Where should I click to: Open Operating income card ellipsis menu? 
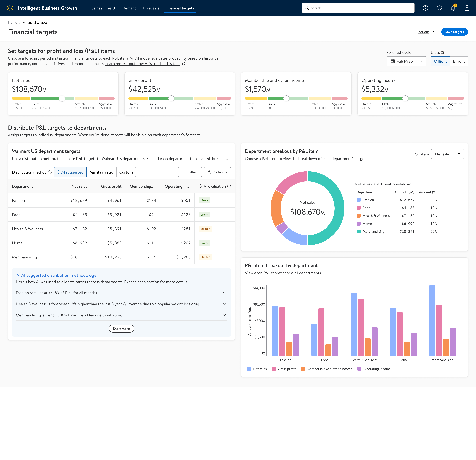[x=462, y=80]
